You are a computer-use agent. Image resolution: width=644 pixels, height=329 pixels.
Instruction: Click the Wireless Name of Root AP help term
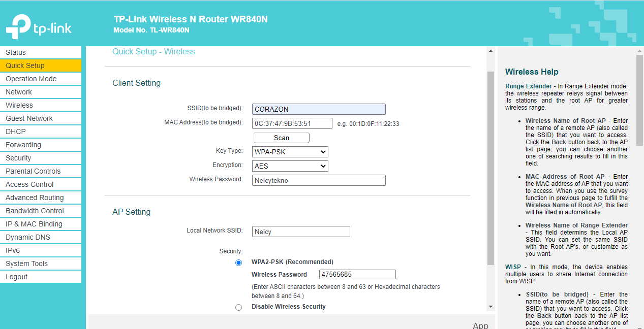pyautogui.click(x=565, y=121)
